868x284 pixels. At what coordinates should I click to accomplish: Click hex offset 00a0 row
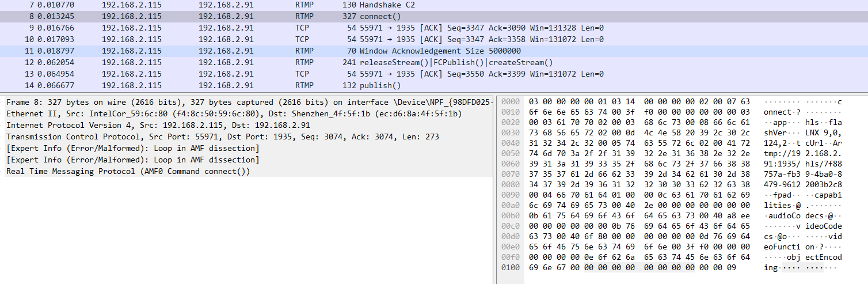click(510, 206)
